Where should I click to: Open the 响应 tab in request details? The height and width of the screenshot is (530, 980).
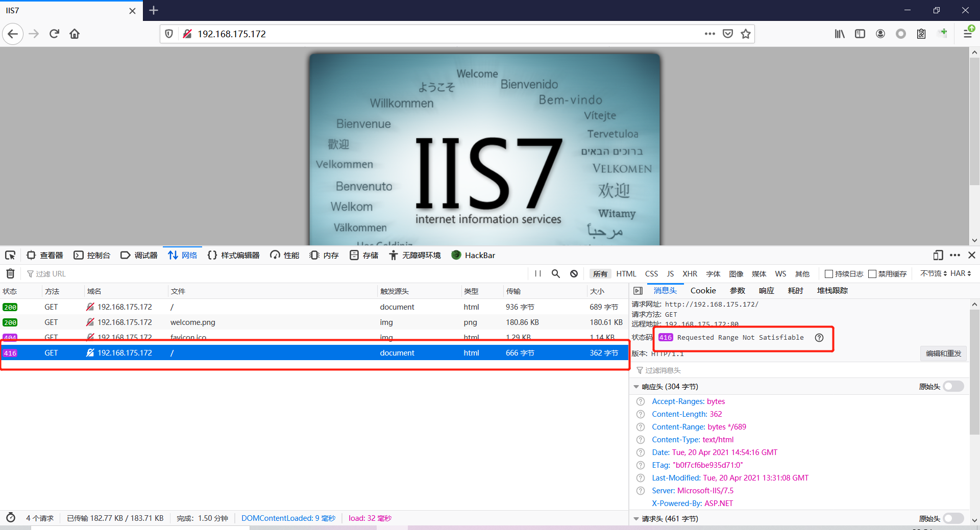pyautogui.click(x=766, y=290)
